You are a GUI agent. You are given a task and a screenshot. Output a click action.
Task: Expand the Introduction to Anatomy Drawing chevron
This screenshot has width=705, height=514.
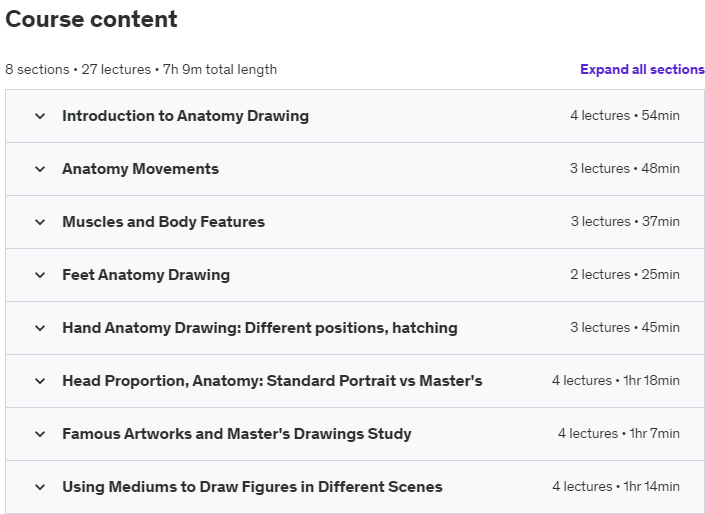pyautogui.click(x=40, y=116)
